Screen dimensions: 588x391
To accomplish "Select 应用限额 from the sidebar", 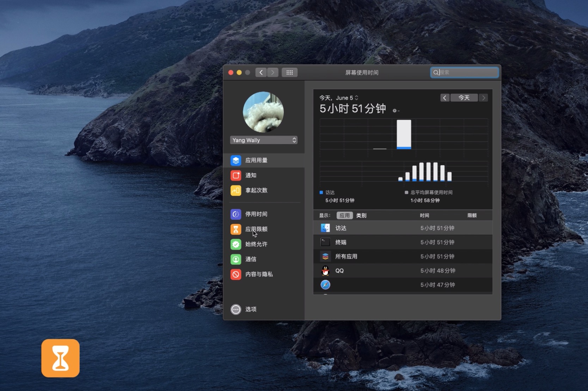I will (x=256, y=229).
